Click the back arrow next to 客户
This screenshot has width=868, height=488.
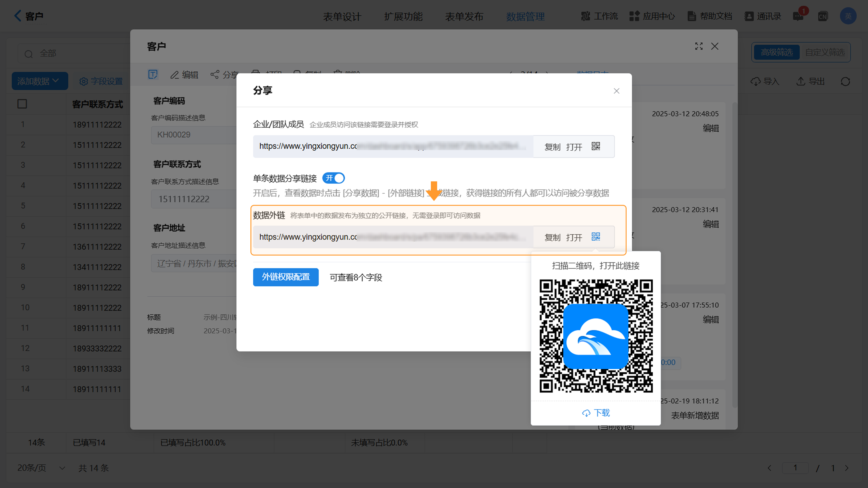(x=18, y=16)
